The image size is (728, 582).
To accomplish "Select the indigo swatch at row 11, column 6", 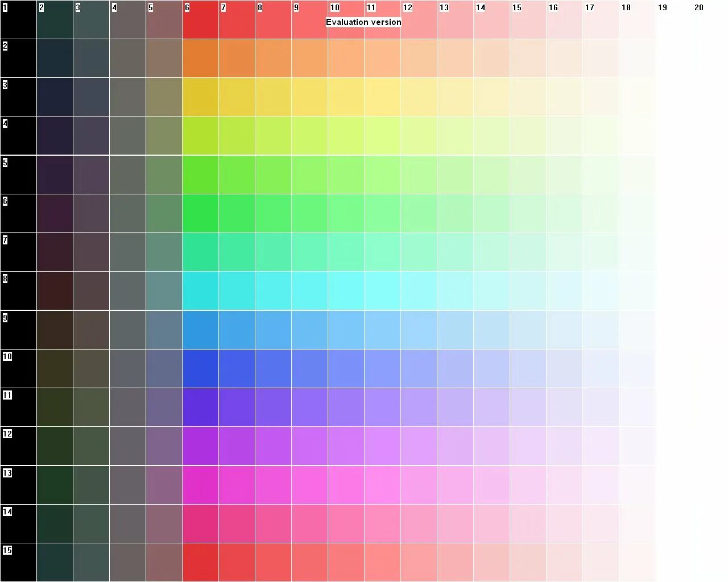I will point(200,407).
